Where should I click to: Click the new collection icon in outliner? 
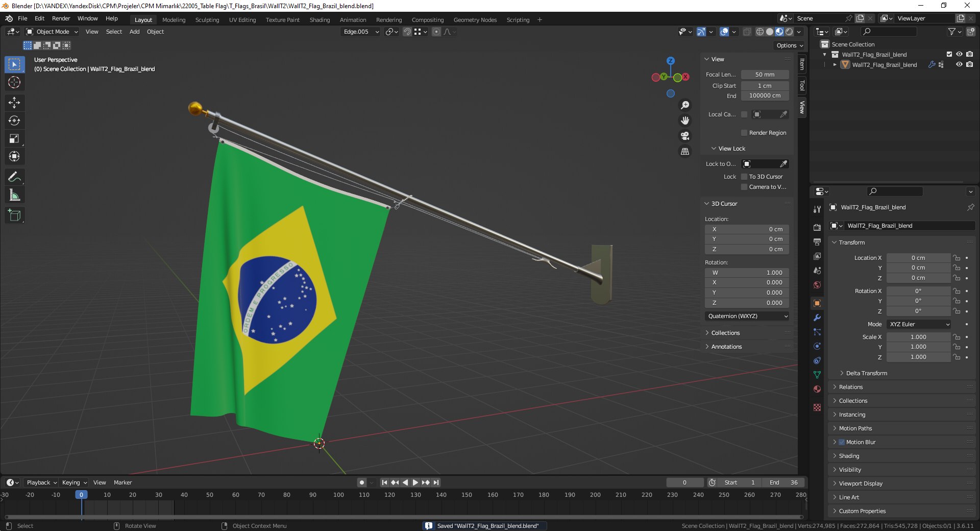pyautogui.click(x=970, y=32)
